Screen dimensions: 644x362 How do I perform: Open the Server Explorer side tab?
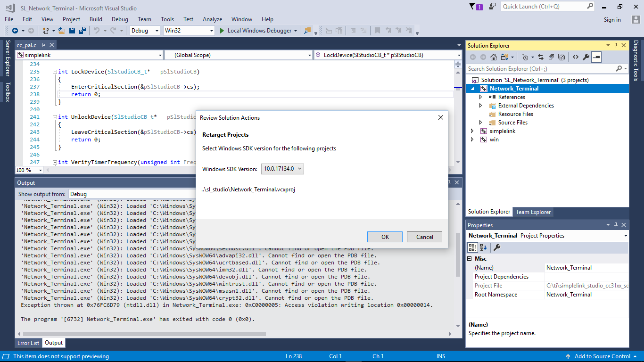point(8,58)
